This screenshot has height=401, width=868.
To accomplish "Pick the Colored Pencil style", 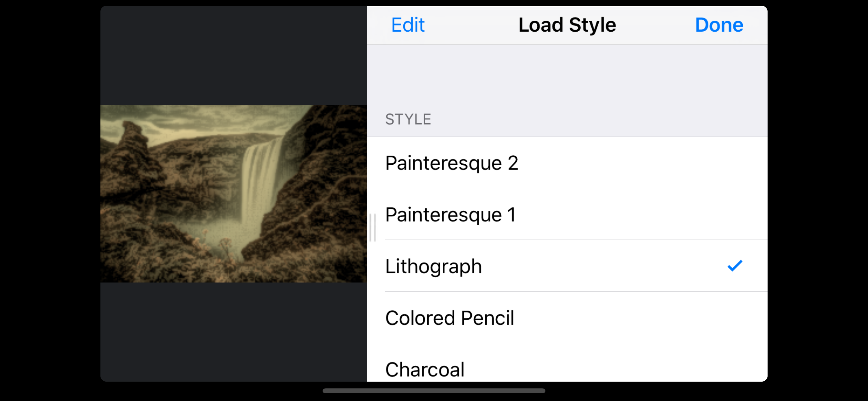I will pos(449,318).
